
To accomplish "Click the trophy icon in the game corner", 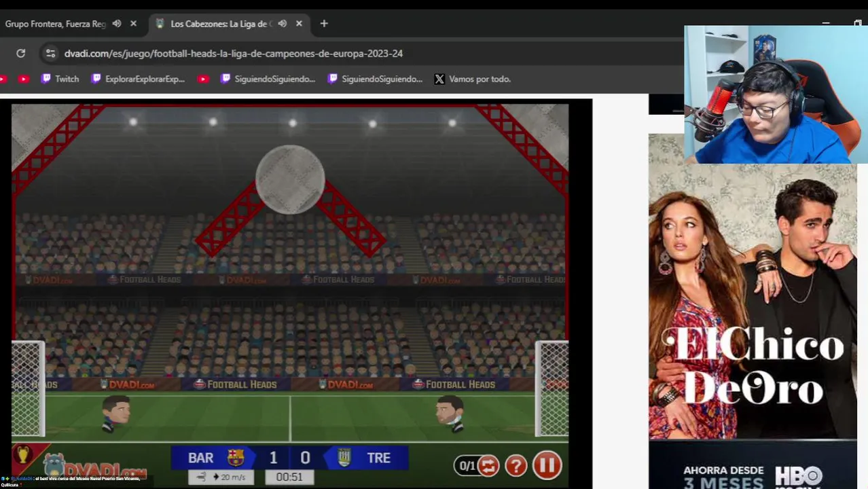I will coord(22,455).
